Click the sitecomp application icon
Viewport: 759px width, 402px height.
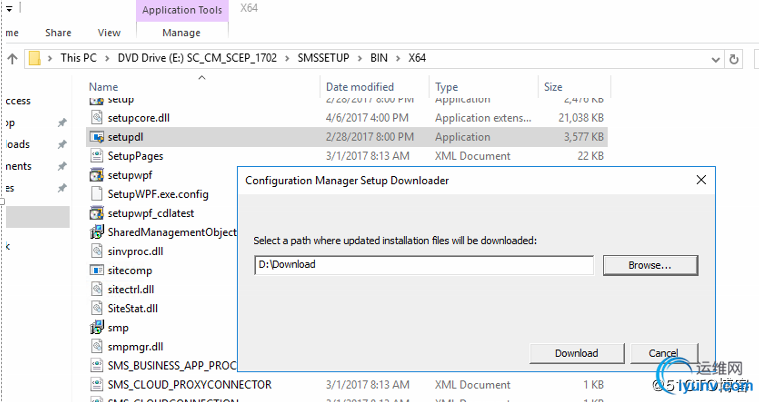click(x=97, y=270)
